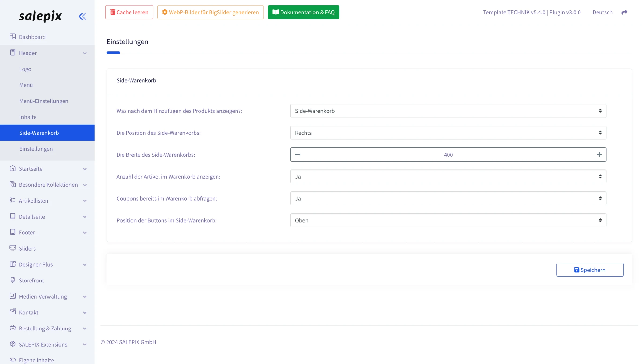Click the Footer layout icon
The width and height of the screenshot is (644, 364).
[13, 232]
